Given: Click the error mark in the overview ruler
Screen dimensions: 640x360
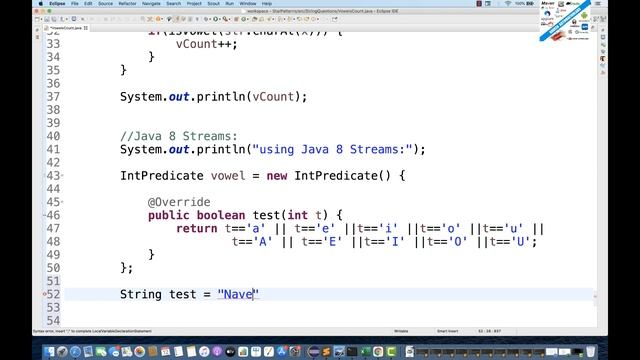Looking at the screenshot, I should click(595, 296).
